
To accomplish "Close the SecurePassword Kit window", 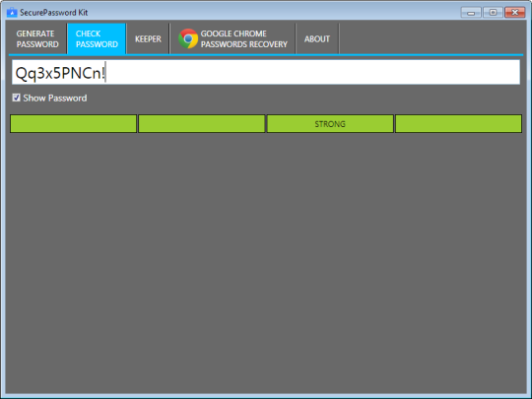I will (514, 13).
